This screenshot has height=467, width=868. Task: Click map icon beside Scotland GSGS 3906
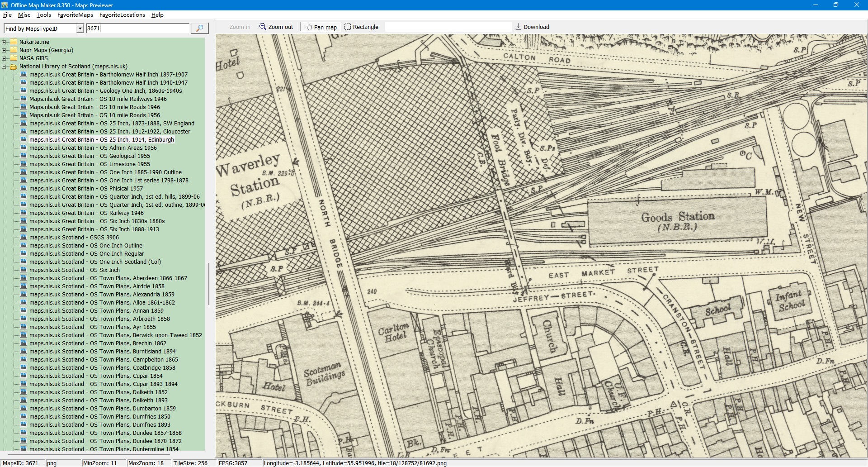(24, 238)
